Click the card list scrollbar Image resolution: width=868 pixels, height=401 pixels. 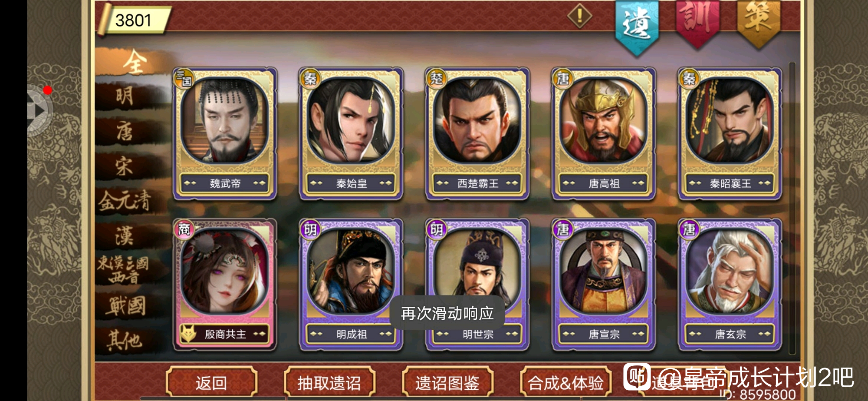tap(792, 209)
